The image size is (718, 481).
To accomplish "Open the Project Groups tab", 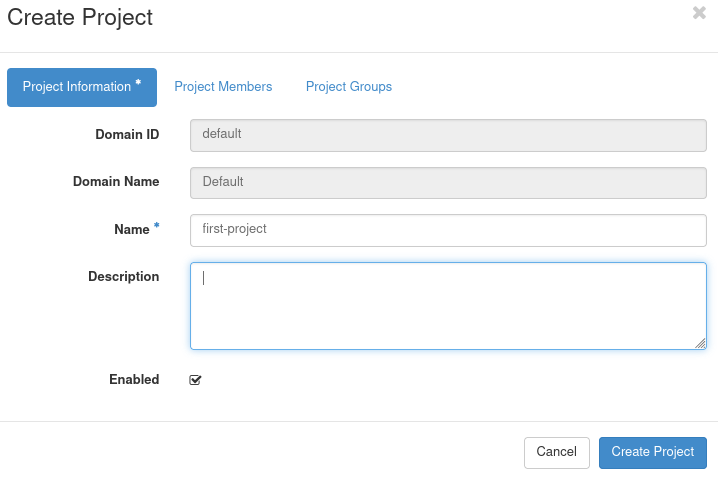I will (349, 87).
